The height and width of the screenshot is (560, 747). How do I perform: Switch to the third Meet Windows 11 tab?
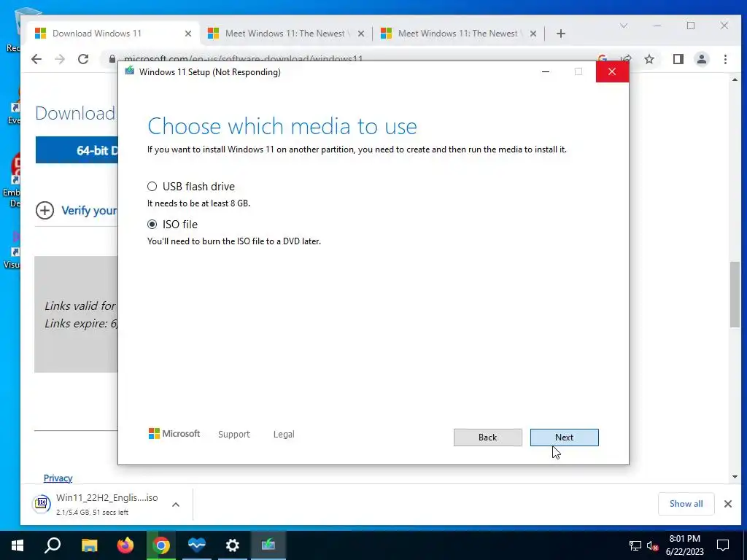click(458, 34)
